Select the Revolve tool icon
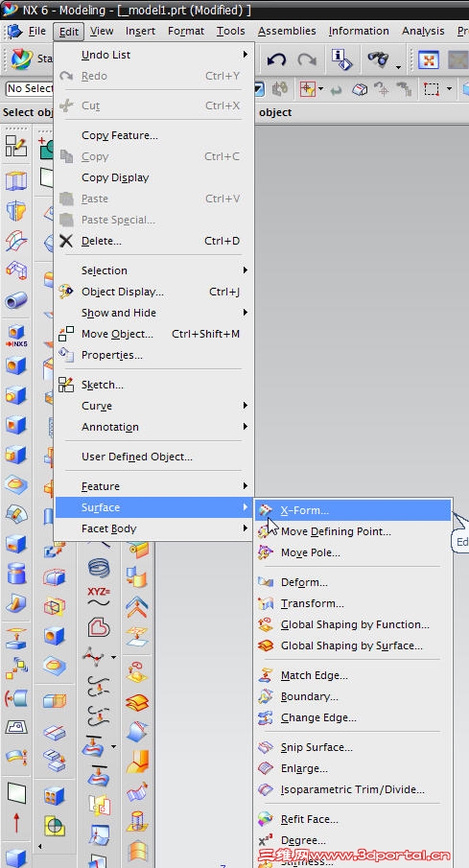This screenshot has height=868, width=469. click(x=16, y=210)
